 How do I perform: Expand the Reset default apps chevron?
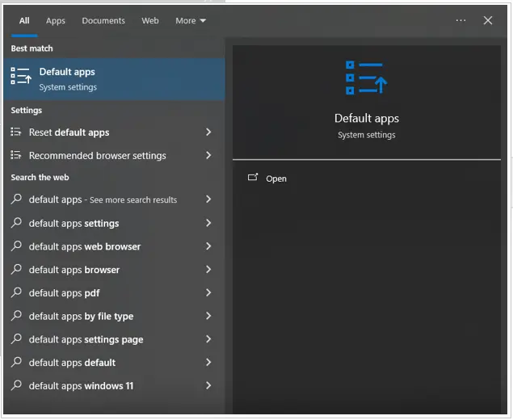pos(208,132)
